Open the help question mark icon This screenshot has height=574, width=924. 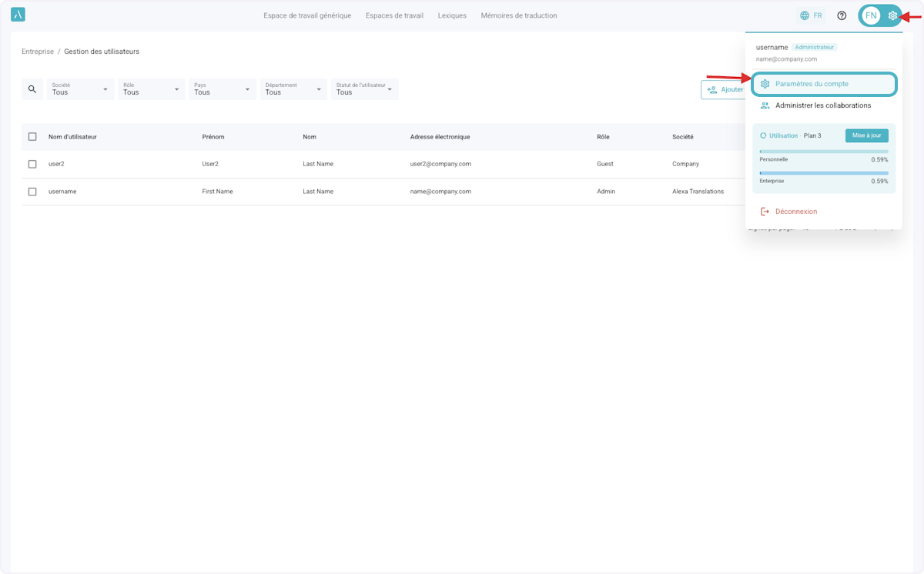842,15
